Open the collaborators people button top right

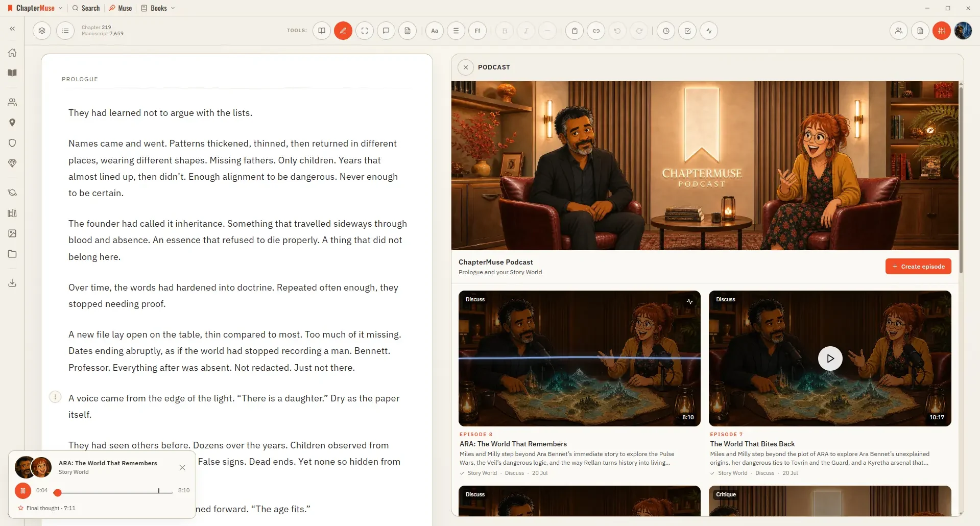(899, 31)
